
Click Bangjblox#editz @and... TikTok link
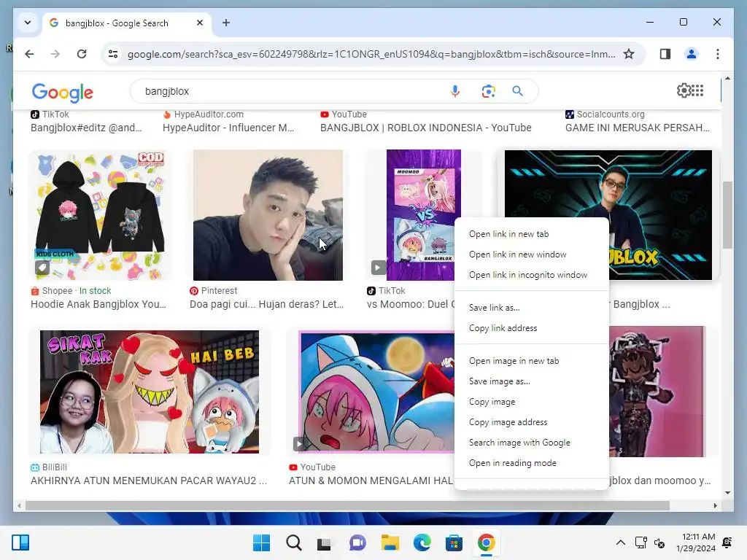click(86, 128)
